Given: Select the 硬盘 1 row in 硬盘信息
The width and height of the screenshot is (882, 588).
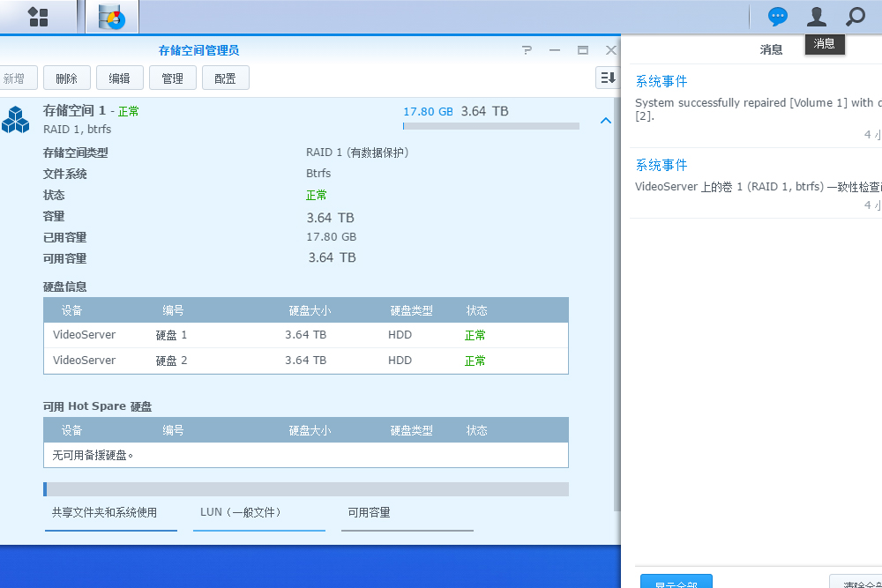Looking at the screenshot, I should pos(306,335).
